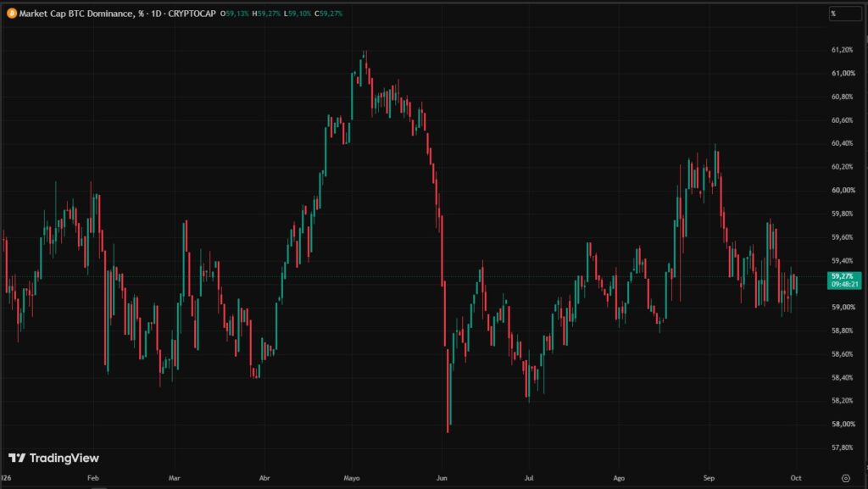Click the high value H59,27%
This screenshot has width=868, height=489.
pyautogui.click(x=266, y=14)
